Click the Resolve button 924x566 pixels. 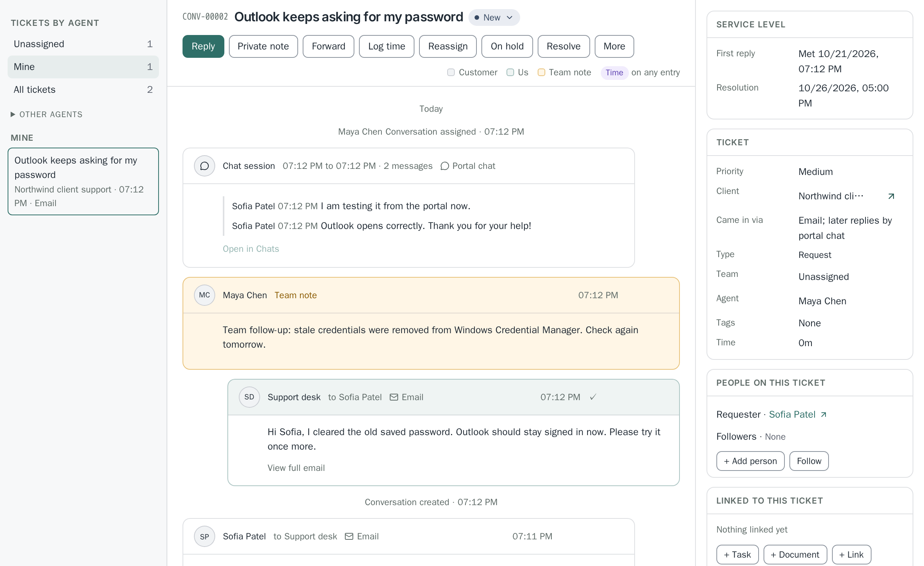[x=564, y=46]
